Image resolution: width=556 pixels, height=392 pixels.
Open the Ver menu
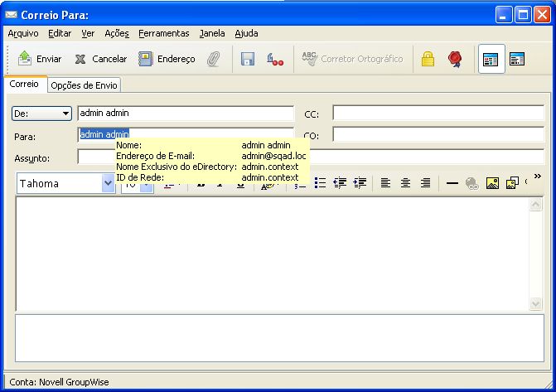(x=88, y=33)
